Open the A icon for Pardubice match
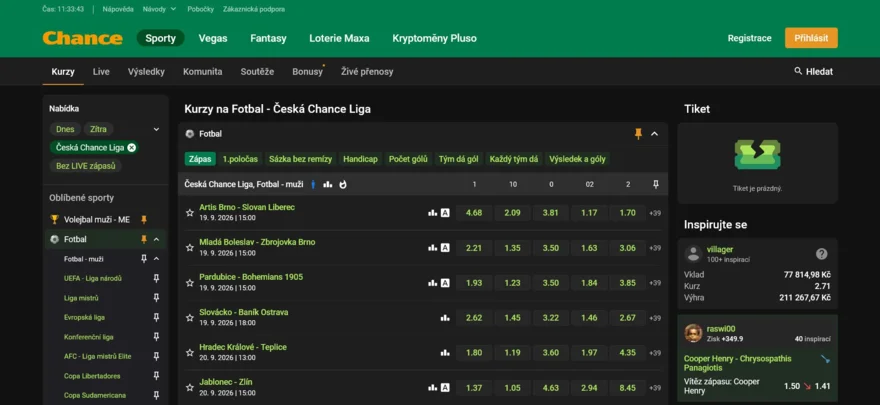 tap(445, 283)
